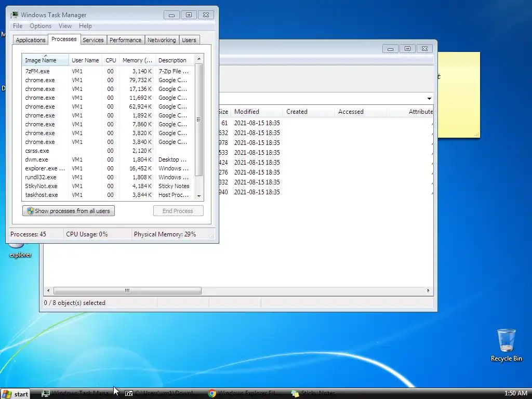Sort processes by CPU column

point(111,60)
